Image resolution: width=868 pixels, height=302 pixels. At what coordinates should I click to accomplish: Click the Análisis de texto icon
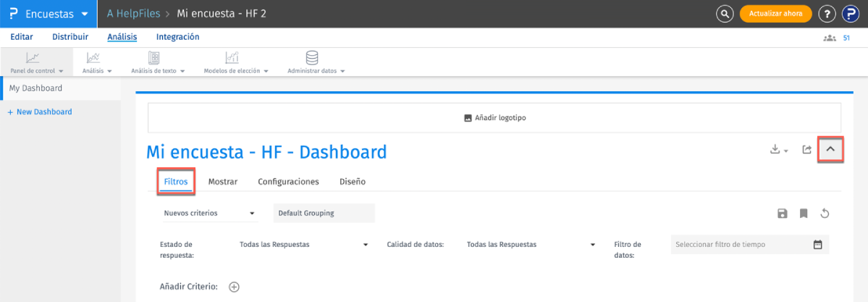coord(154,58)
